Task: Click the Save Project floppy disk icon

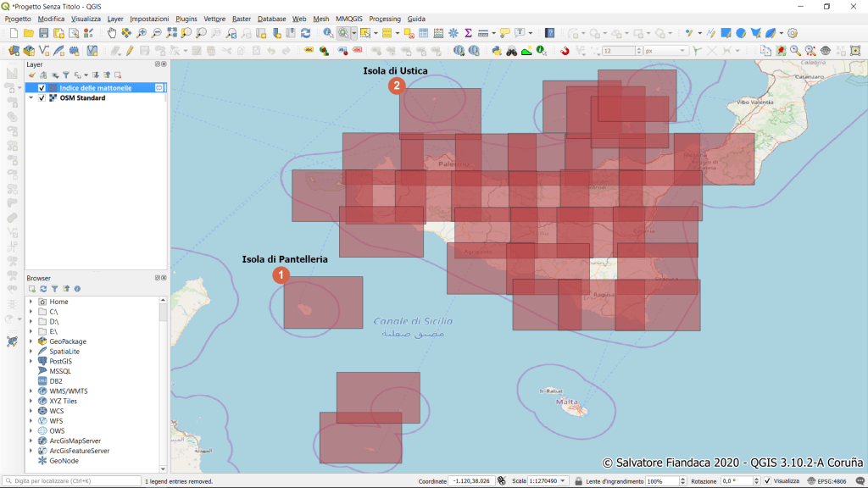Action: coord(43,33)
